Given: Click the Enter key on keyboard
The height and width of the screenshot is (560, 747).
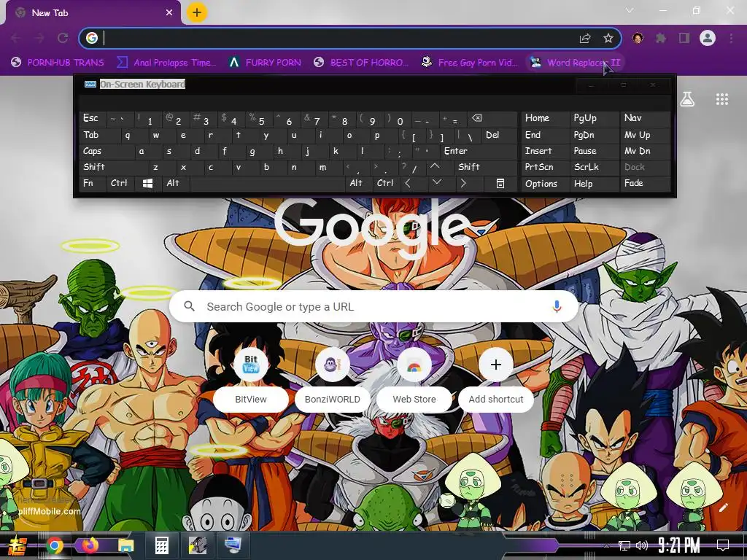Looking at the screenshot, I should coord(479,151).
